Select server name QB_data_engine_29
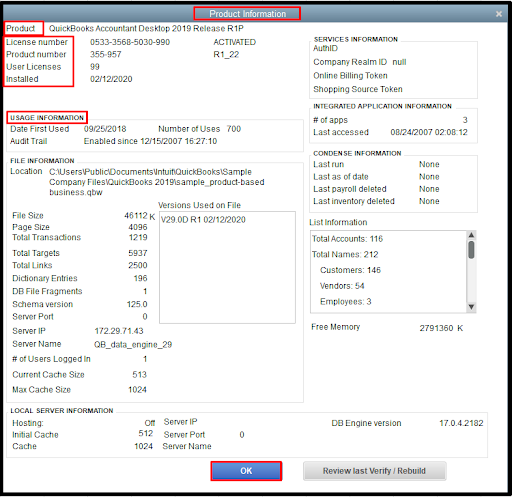 [x=133, y=344]
